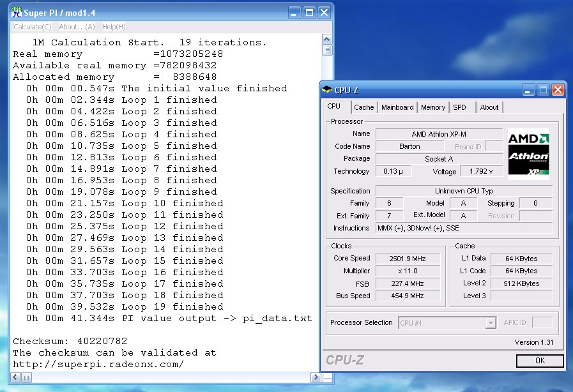
Task: Click the Package value Socket A
Action: 439,159
